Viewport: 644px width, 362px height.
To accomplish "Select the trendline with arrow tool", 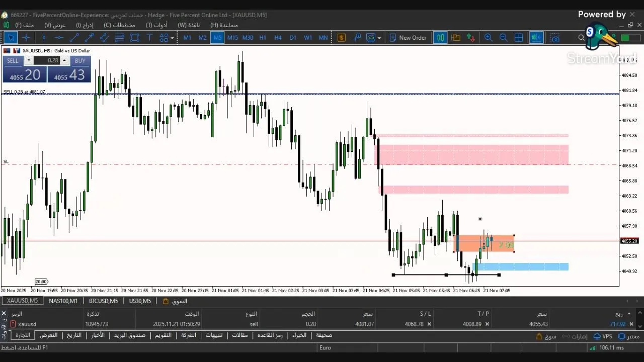I will tap(89, 38).
